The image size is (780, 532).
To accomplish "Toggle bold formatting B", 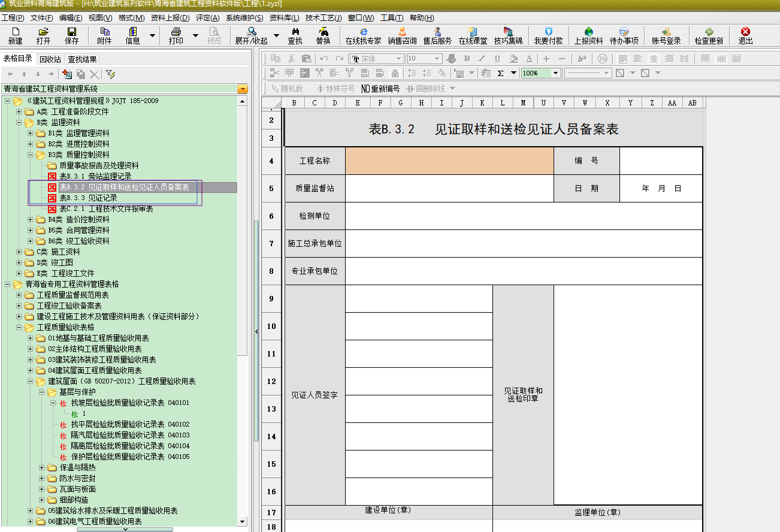I will (467, 59).
